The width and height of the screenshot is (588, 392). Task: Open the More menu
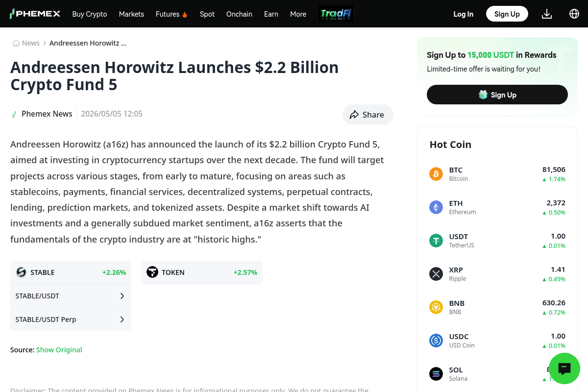tap(298, 14)
